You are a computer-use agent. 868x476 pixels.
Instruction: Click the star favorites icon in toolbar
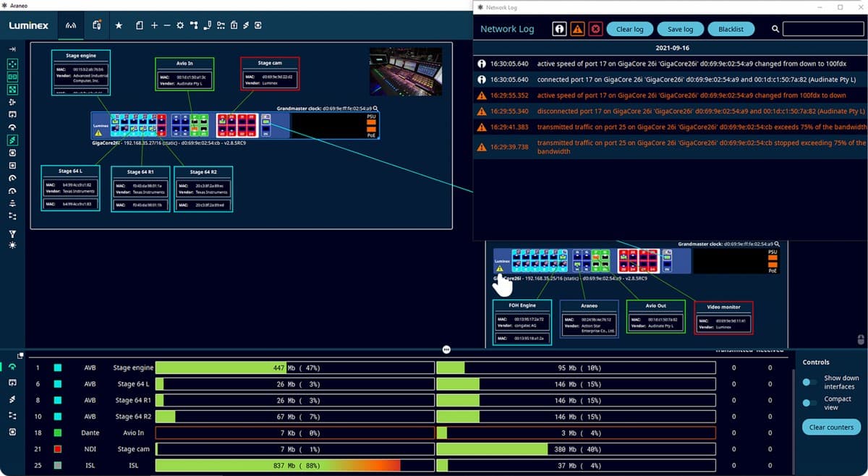click(x=119, y=25)
